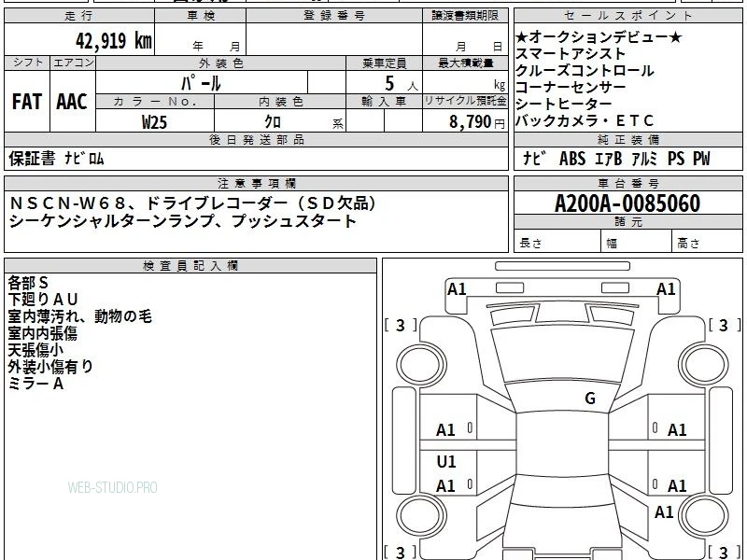Click the 幅 dimension label
Viewport: 747px width, 560px height.
coord(612,244)
